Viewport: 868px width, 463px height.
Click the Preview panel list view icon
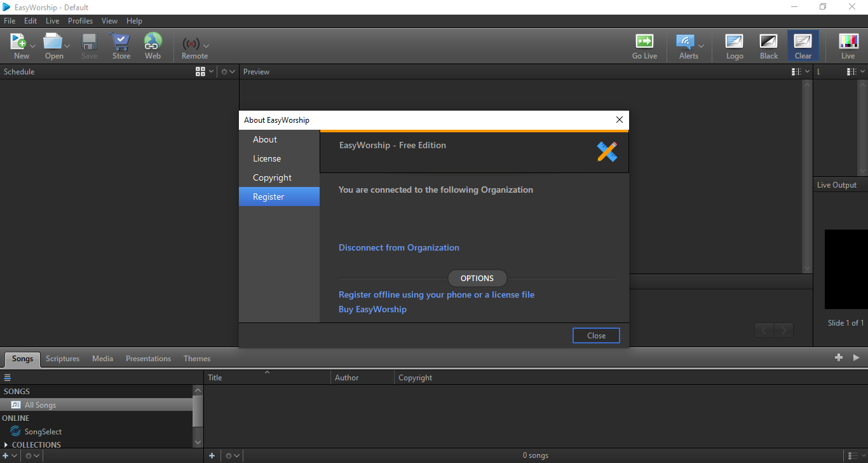pyautogui.click(x=796, y=72)
